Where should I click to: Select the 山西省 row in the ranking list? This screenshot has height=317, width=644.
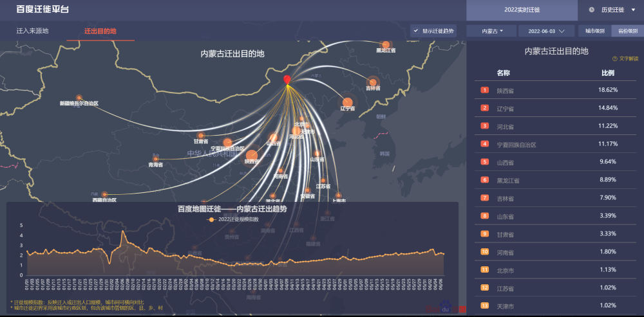[x=555, y=162]
